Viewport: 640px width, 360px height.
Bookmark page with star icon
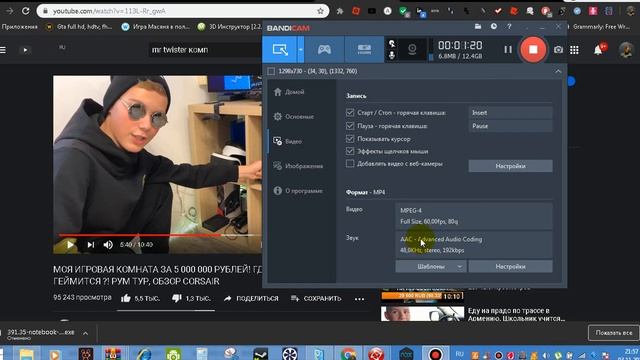coord(320,11)
